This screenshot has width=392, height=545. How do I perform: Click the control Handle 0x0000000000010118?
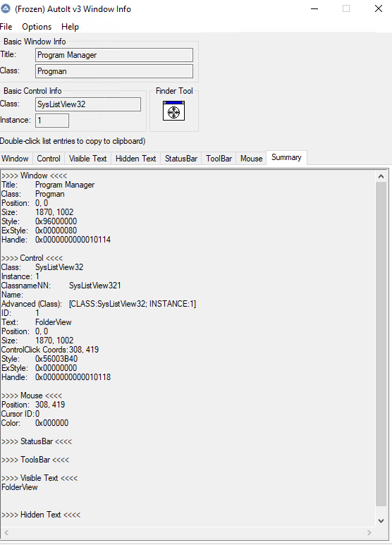point(73,377)
